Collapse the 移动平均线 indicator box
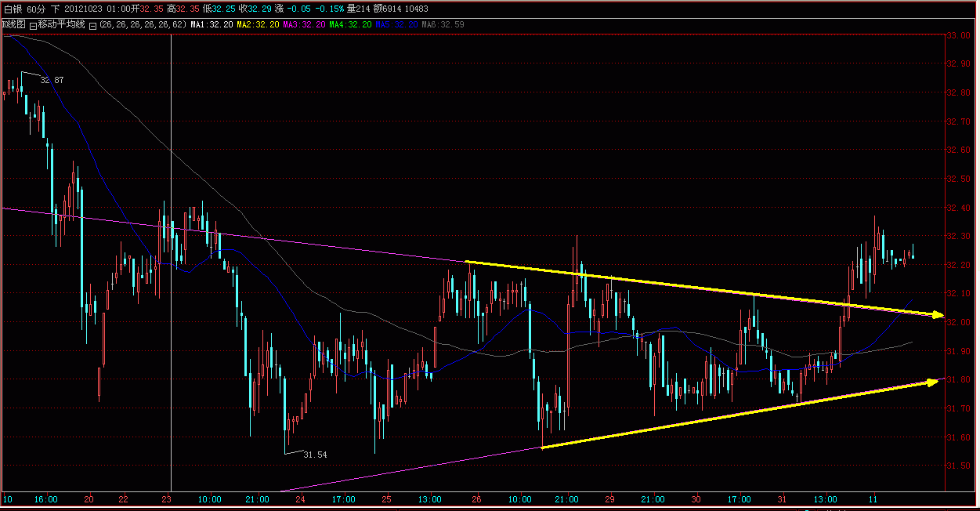980x511 pixels. tap(33, 25)
